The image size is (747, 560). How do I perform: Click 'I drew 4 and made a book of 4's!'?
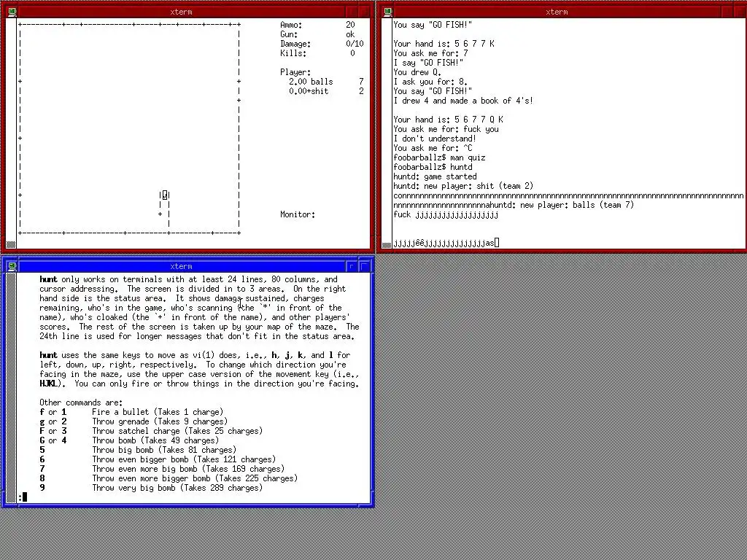point(463,101)
